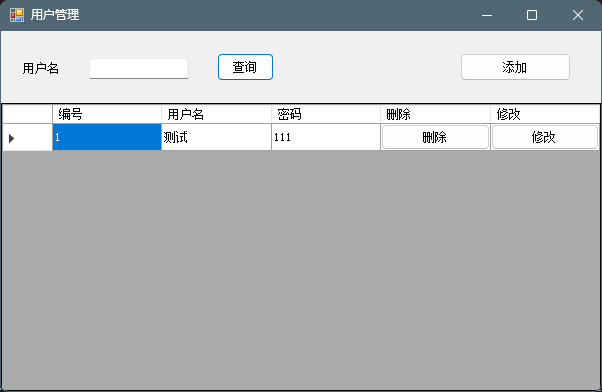This screenshot has height=392, width=602.
Task: Click the 删除 column header
Action: click(435, 114)
